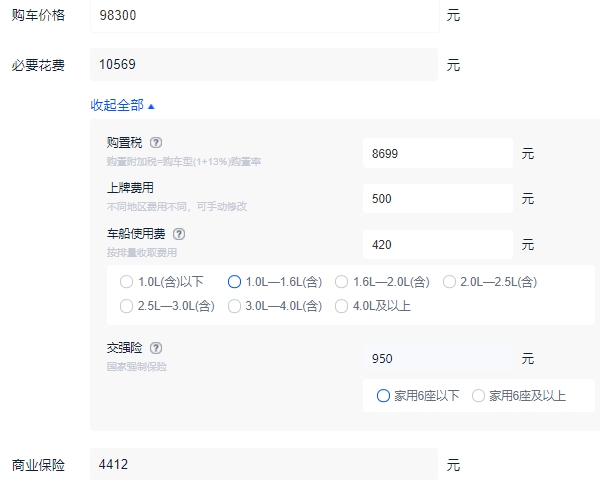The height and width of the screenshot is (480, 600).
Task: Click the help icon next to 车船使用费
Action: (x=179, y=234)
